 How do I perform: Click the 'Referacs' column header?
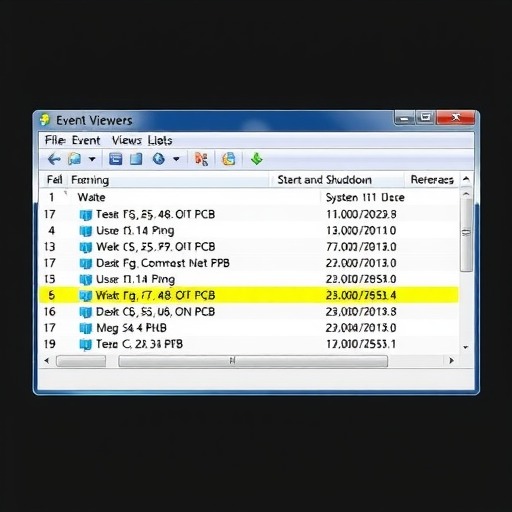pos(432,180)
